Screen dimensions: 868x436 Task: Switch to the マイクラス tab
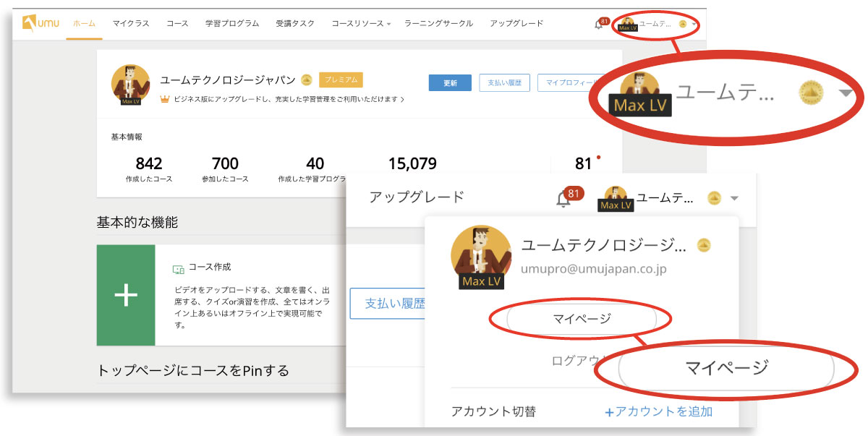(130, 22)
